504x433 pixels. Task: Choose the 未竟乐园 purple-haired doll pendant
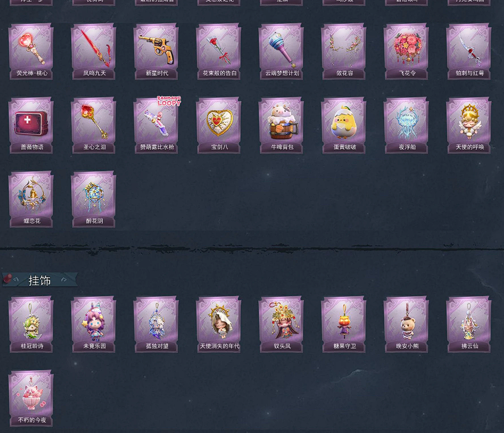[93, 324]
